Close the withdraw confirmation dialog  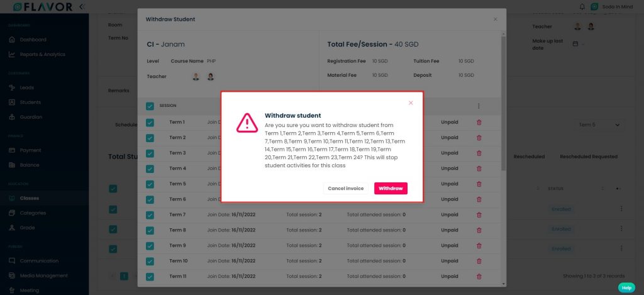(x=411, y=103)
